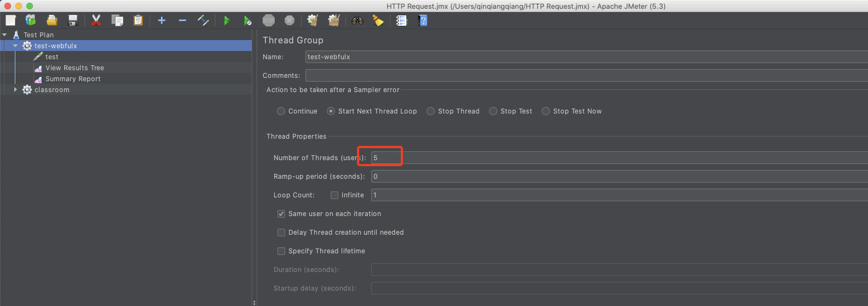Open Search with binoculars icon
The image size is (868, 306).
click(x=358, y=20)
